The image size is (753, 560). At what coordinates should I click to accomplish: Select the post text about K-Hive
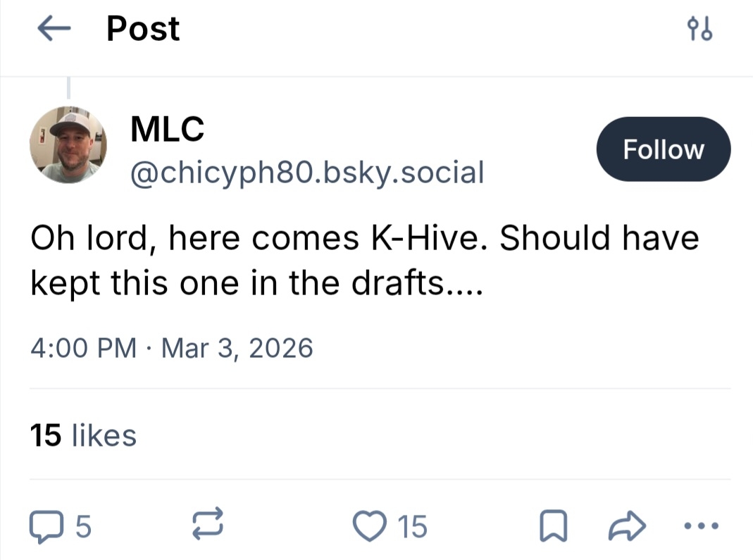click(364, 239)
